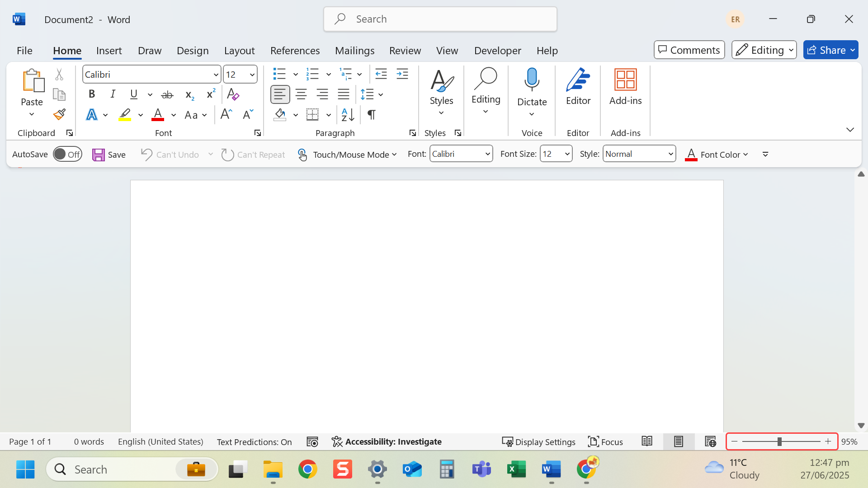
Task: Open Paragraph dialog launcher
Action: coord(413,133)
